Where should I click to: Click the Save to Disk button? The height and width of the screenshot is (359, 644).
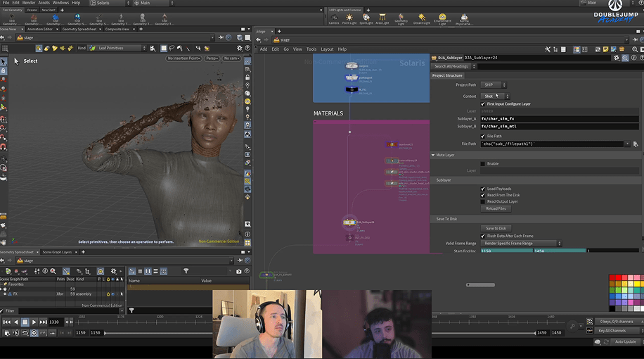click(496, 228)
